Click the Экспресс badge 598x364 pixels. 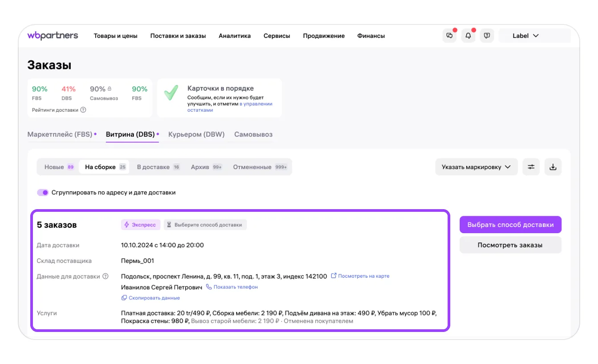click(x=140, y=225)
